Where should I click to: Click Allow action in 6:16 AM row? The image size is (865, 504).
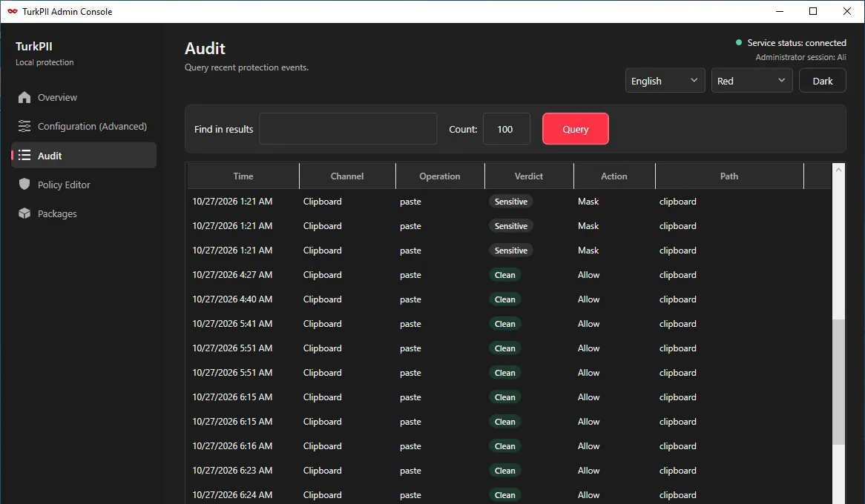(x=588, y=445)
